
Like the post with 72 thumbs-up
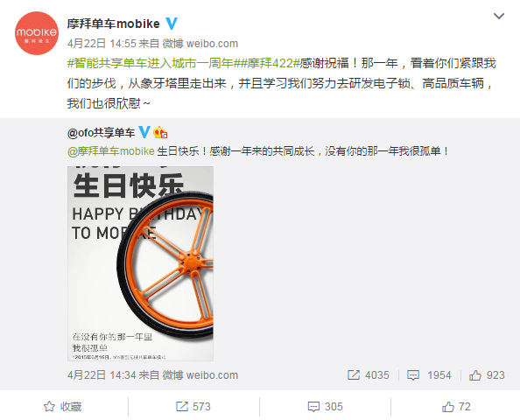click(x=447, y=406)
